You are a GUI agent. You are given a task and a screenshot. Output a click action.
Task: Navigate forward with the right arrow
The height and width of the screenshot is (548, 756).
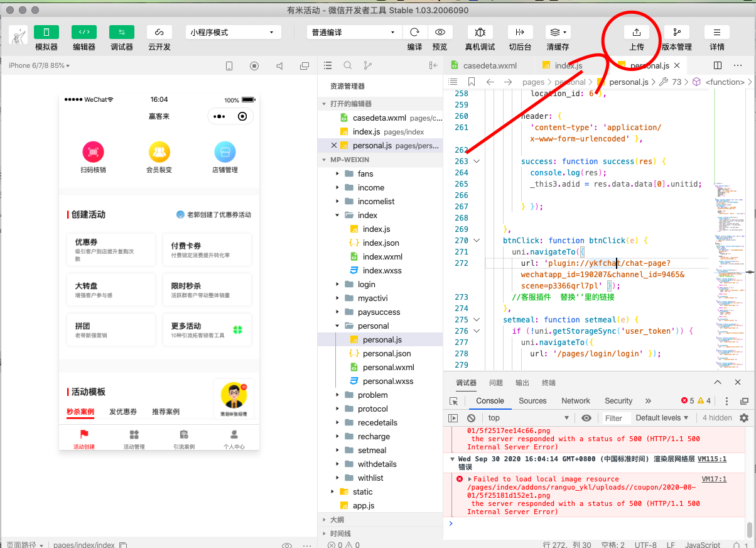click(508, 82)
